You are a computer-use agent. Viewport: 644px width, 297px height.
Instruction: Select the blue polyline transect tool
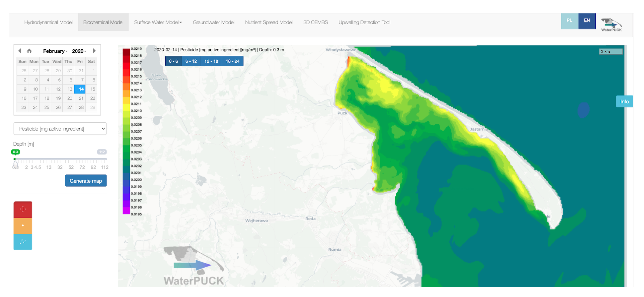coord(23,242)
